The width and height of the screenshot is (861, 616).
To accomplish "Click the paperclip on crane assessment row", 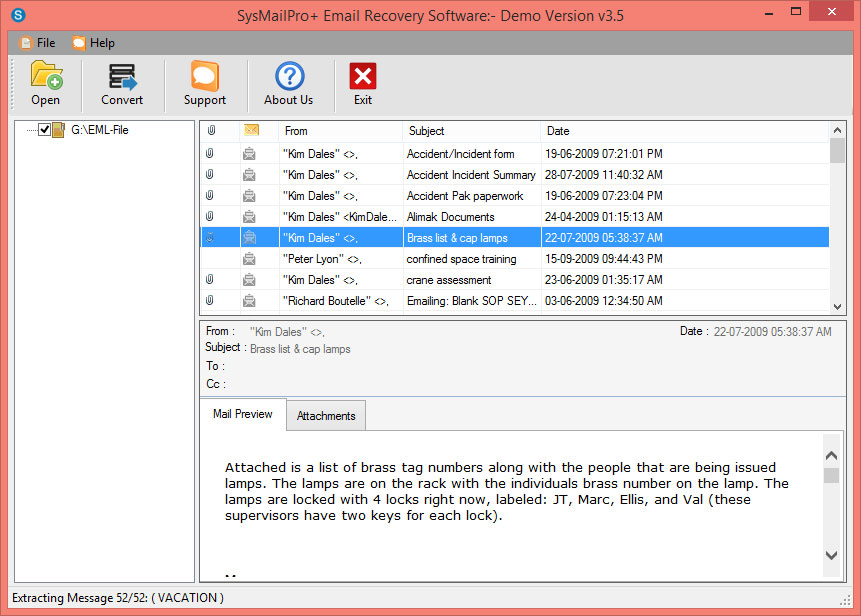I will coord(210,279).
